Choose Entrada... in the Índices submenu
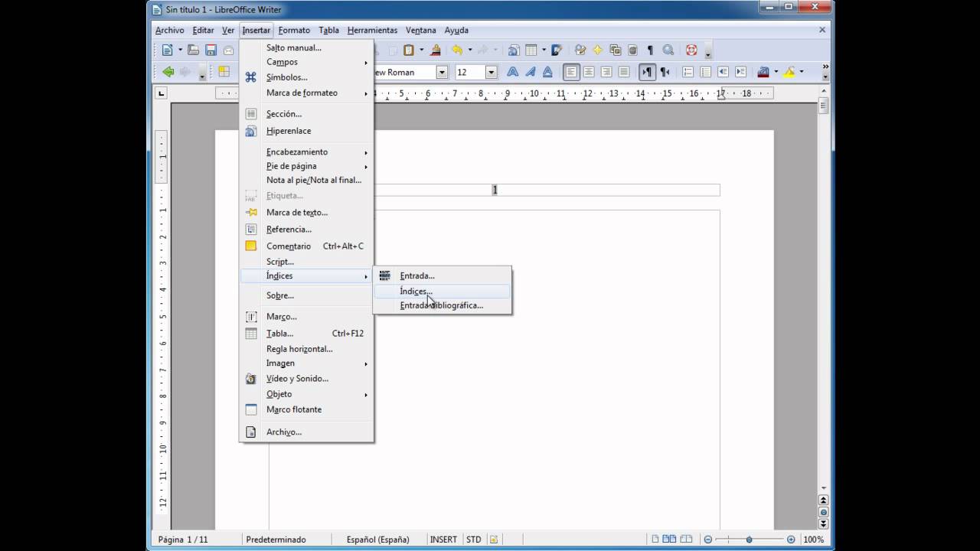This screenshot has height=551, width=980. 442,275
